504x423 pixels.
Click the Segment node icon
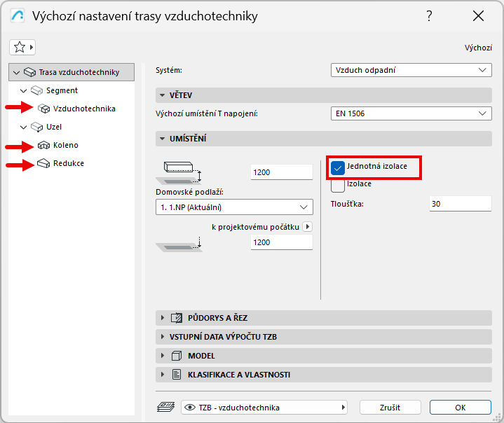36,90
